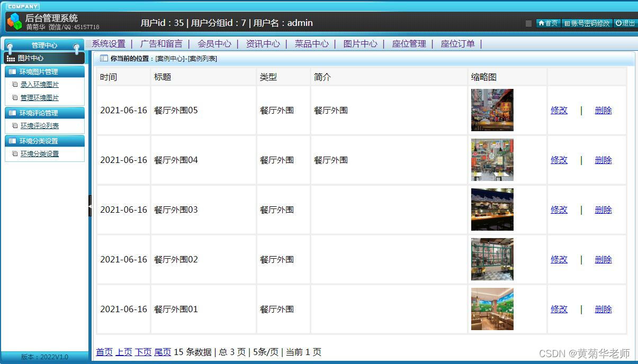638x364 pixels.
Task: Open the 系统设置 top menu
Action: click(109, 44)
